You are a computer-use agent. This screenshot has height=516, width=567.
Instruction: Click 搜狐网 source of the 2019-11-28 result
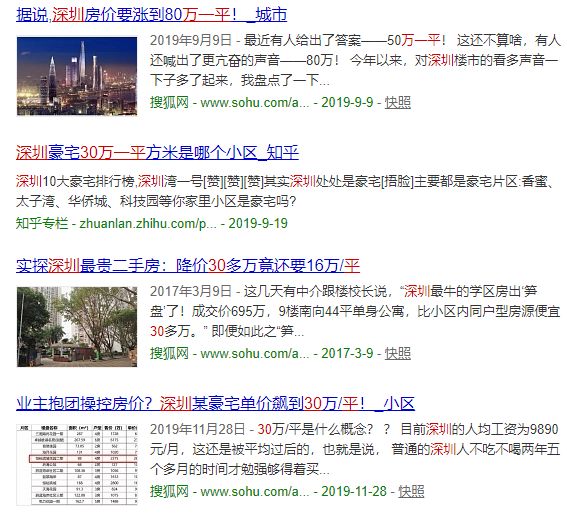pos(169,491)
